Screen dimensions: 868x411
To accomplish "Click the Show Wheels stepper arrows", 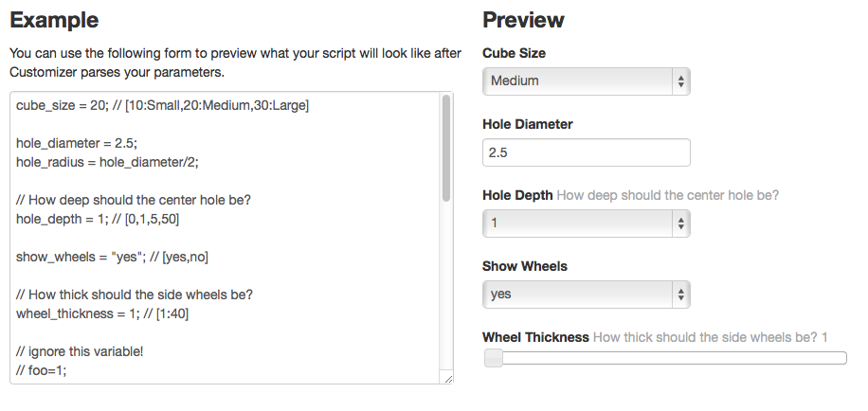I will 681,295.
